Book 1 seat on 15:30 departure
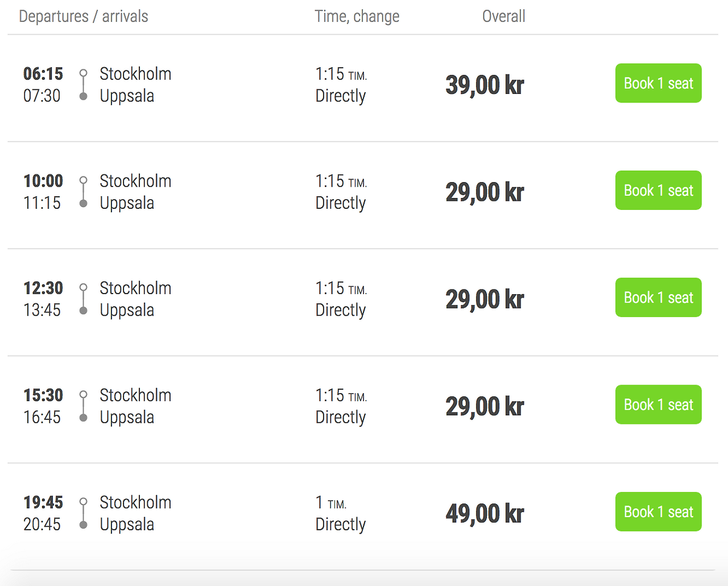This screenshot has height=586, width=728. (658, 405)
